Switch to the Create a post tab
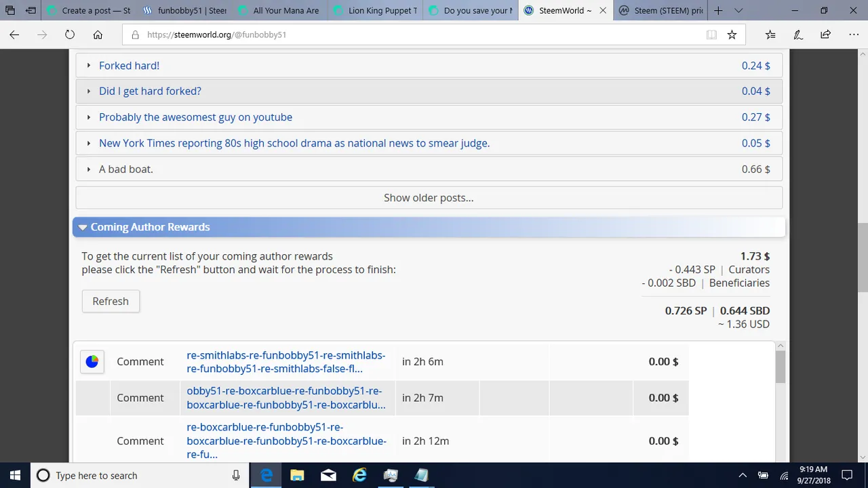The image size is (868, 488). tap(88, 10)
